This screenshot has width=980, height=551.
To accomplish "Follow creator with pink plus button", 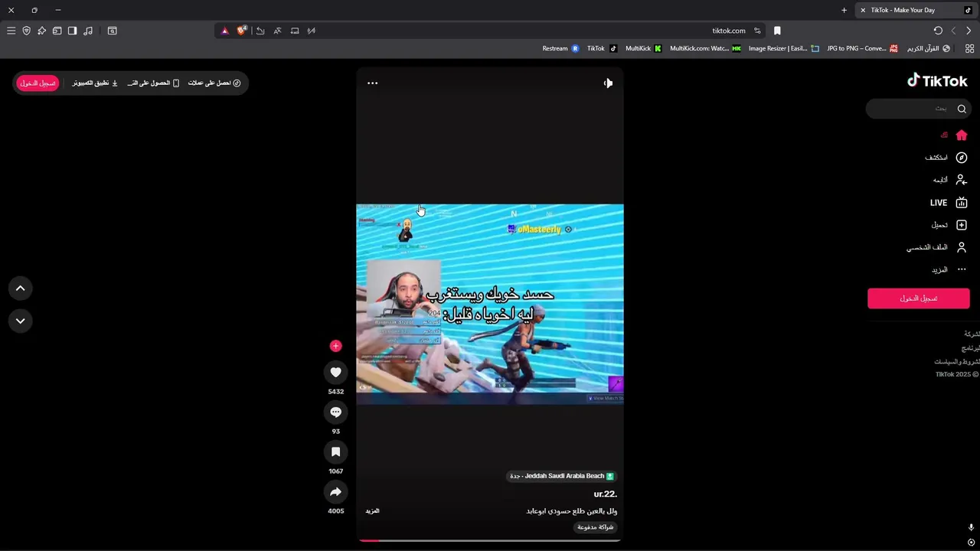I will [x=335, y=346].
